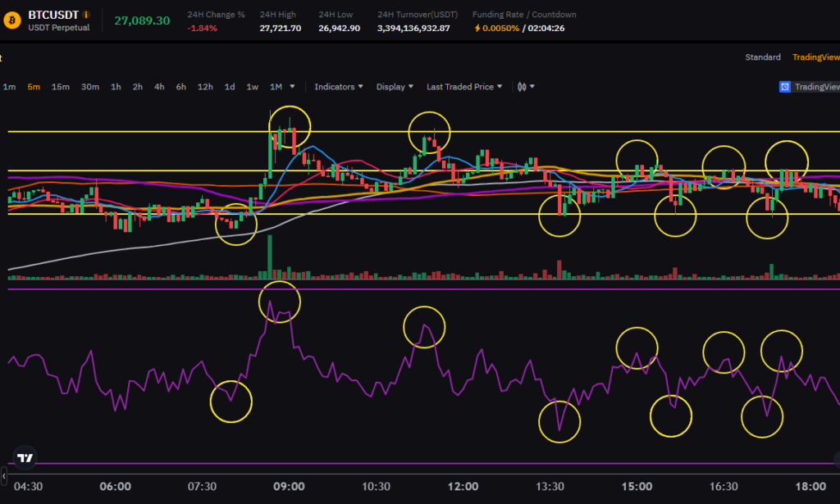Click the 24H Low value 26,942.90

pyautogui.click(x=339, y=29)
